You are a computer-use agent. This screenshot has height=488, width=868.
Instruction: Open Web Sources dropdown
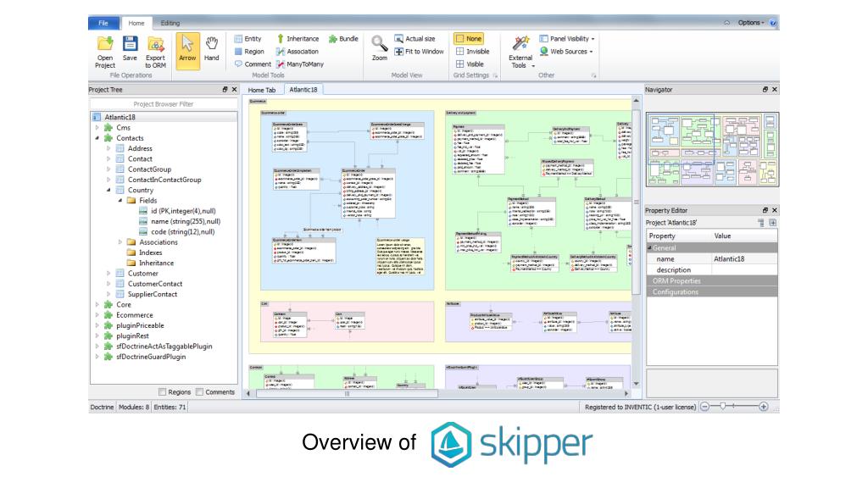click(x=565, y=52)
